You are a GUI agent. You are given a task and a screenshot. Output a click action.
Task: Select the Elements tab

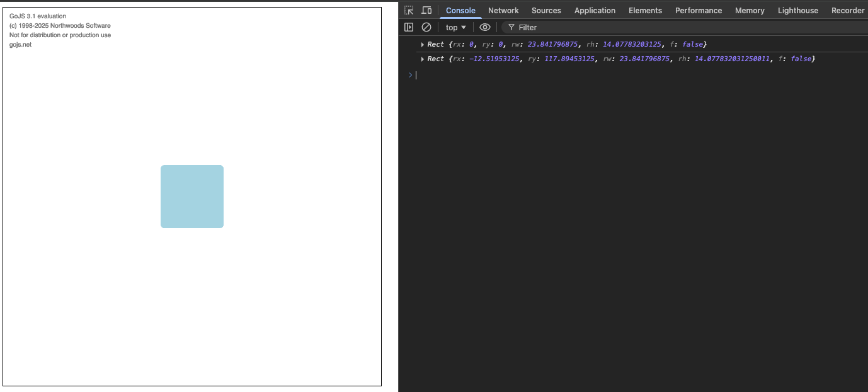point(645,10)
